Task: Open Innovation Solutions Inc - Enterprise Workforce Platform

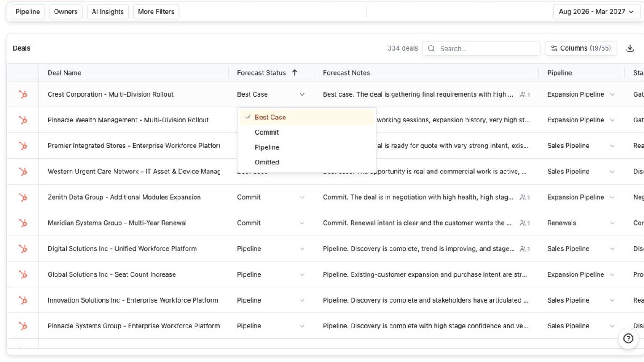Action: tap(133, 300)
